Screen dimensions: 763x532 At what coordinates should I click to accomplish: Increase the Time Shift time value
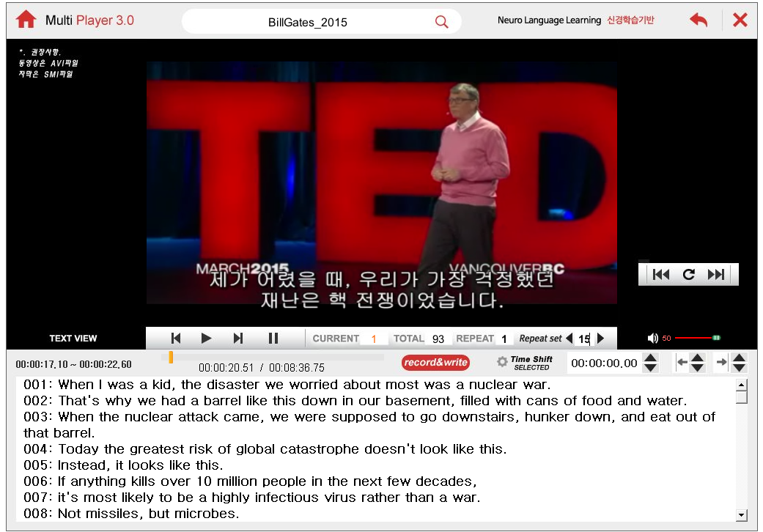(649, 358)
